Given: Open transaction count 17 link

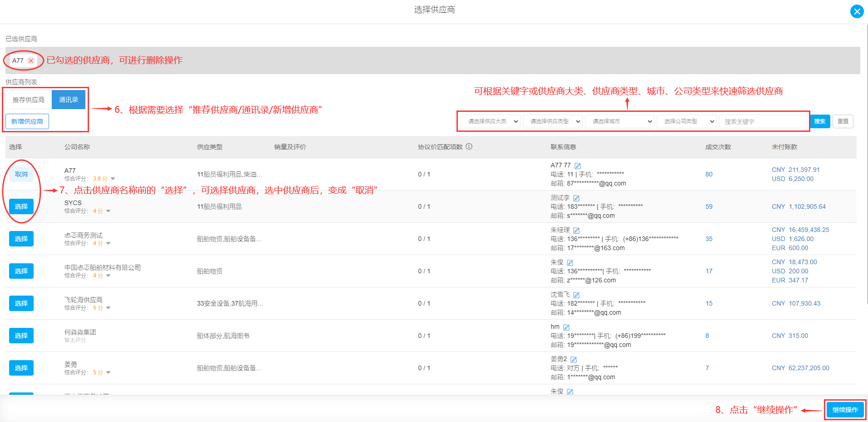Looking at the screenshot, I should (709, 271).
